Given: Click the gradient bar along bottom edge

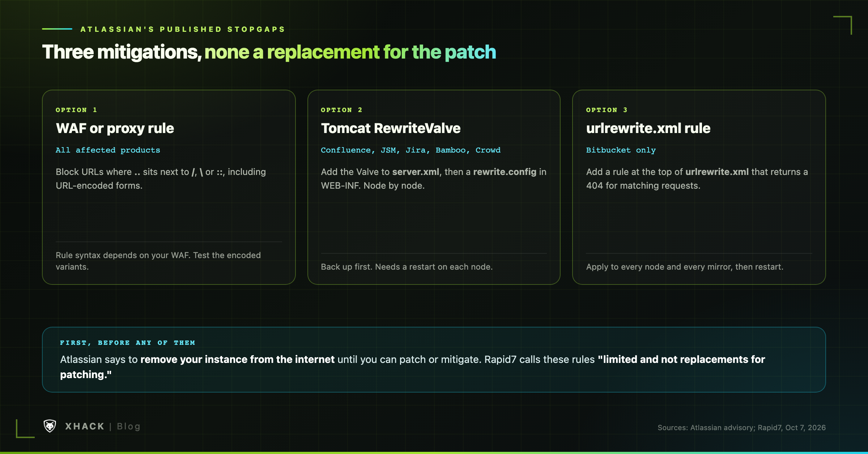Looking at the screenshot, I should [x=434, y=453].
